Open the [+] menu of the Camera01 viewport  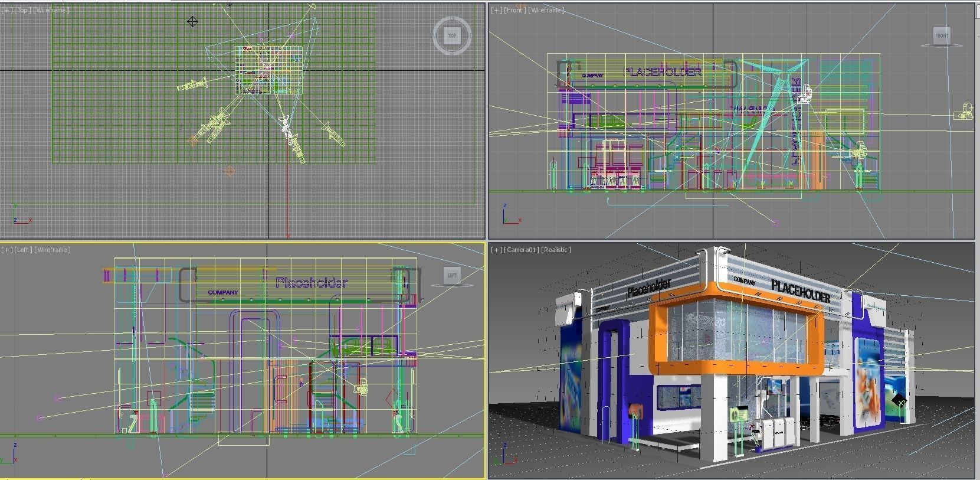tap(497, 250)
